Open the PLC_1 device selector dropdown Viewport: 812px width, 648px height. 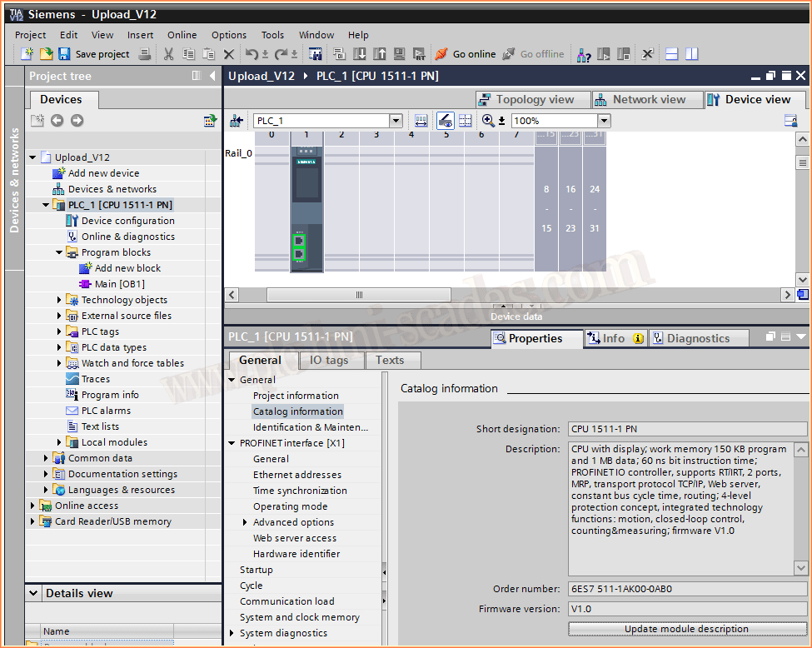pos(396,121)
